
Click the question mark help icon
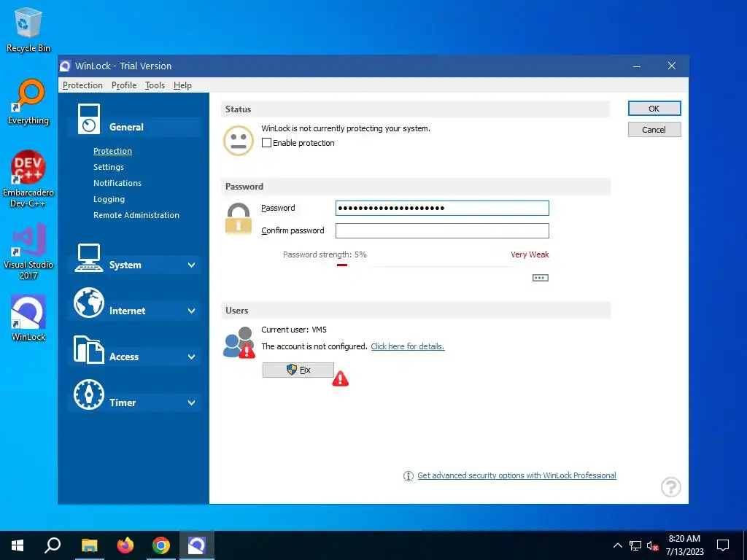pos(671,487)
